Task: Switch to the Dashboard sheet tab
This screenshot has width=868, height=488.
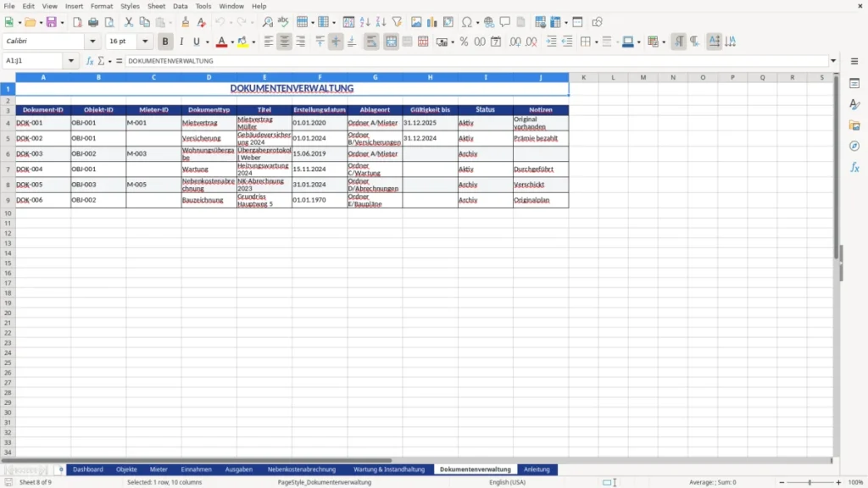Action: click(x=88, y=469)
